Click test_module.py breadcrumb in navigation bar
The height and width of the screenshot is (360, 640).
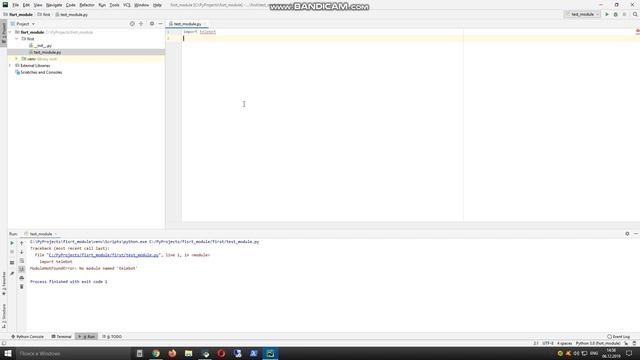click(71, 14)
